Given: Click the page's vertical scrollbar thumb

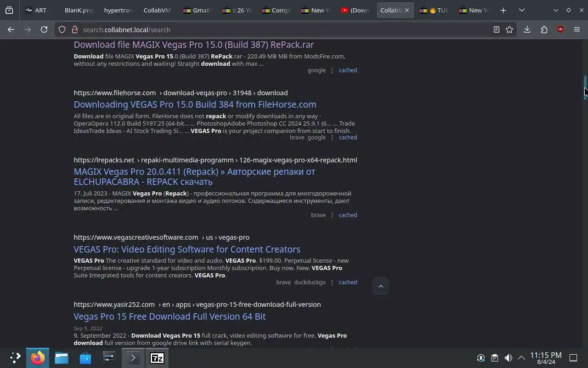Looking at the screenshot, I should (x=585, y=87).
